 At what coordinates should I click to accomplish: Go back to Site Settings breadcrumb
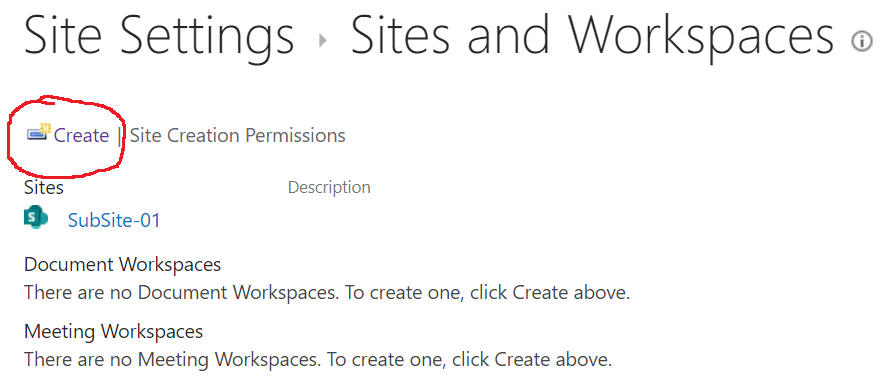tap(159, 36)
